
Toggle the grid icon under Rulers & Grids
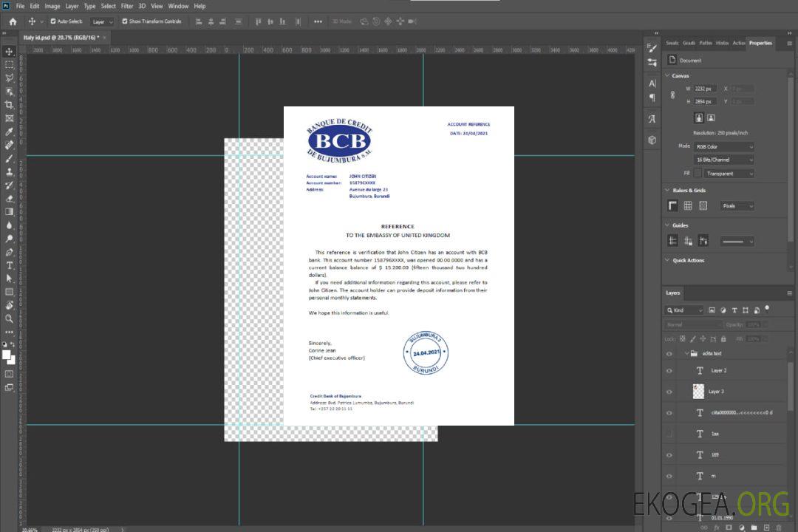pyautogui.click(x=688, y=205)
